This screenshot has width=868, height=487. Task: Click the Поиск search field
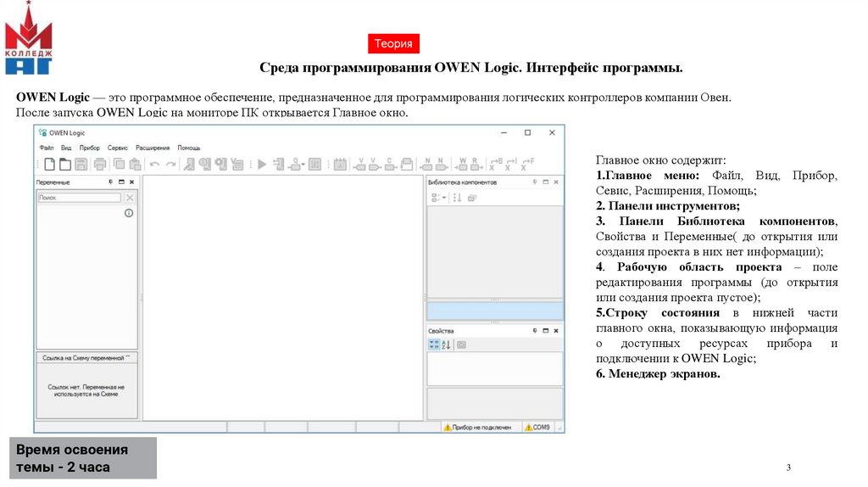pos(79,198)
